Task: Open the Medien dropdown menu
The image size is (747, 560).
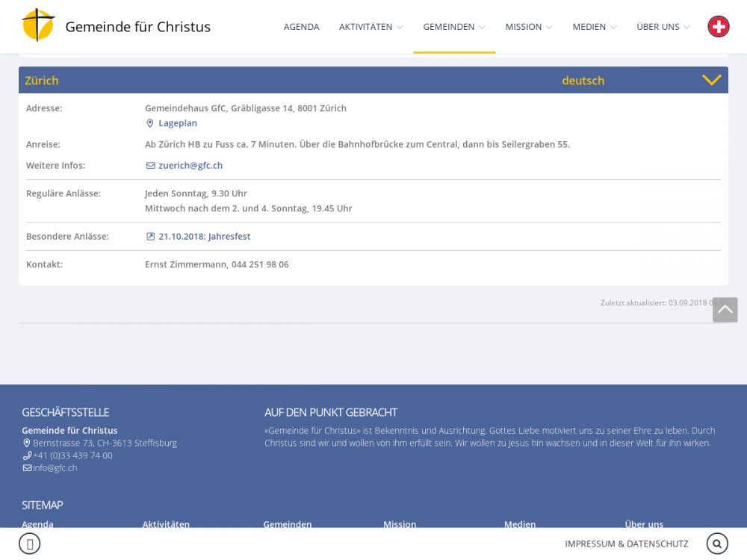Action: click(x=594, y=27)
